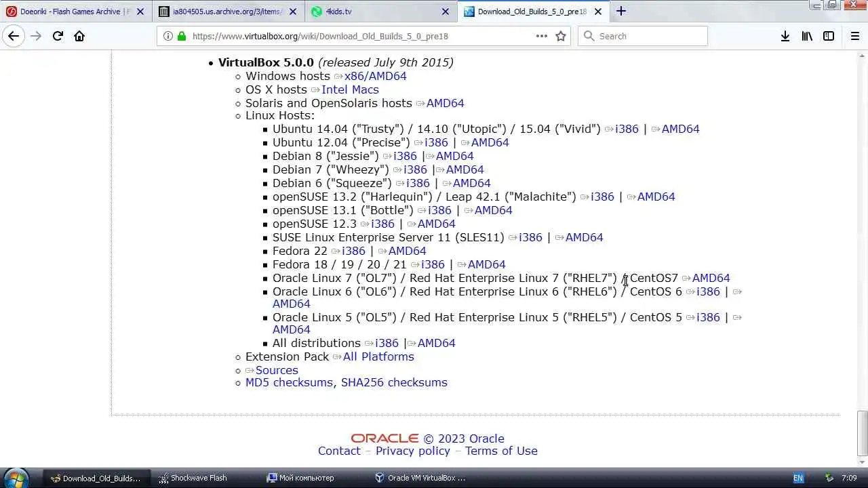Close the Download_Old_Builds tab
Viewport: 868px width, 488px height.
(x=598, y=12)
